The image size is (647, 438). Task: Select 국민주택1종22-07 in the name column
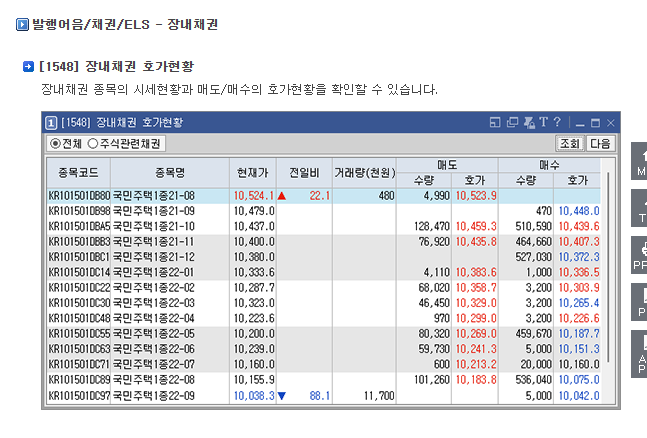tap(154, 364)
